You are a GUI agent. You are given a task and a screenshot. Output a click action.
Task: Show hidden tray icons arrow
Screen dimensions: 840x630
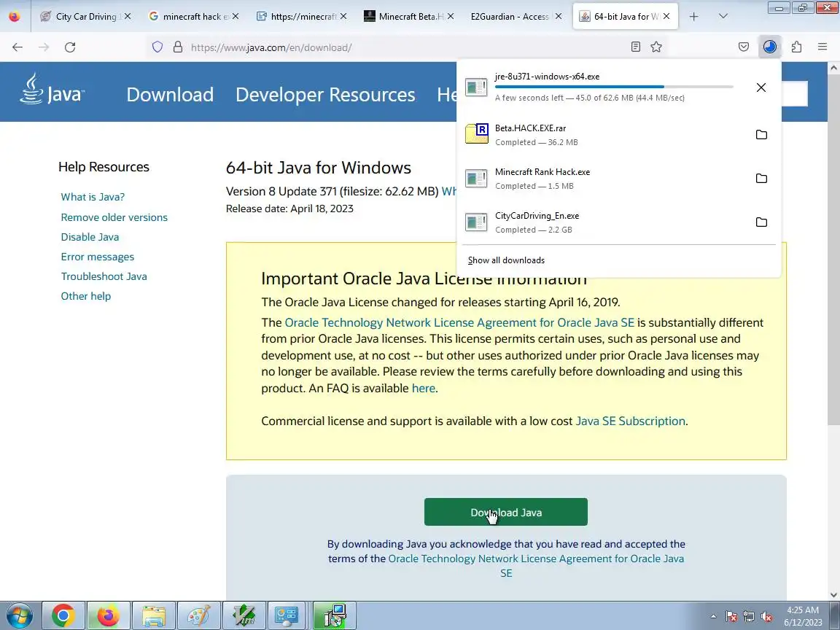[714, 616]
